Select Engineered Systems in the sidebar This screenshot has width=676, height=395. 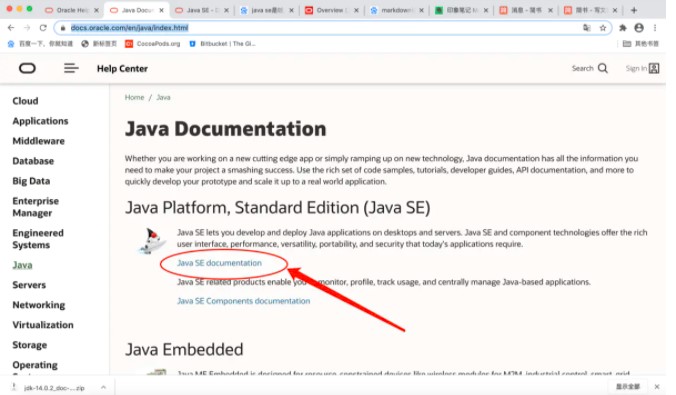pos(38,239)
